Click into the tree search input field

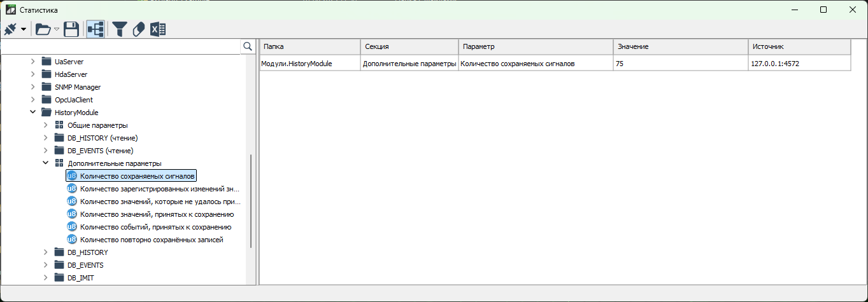tap(121, 46)
